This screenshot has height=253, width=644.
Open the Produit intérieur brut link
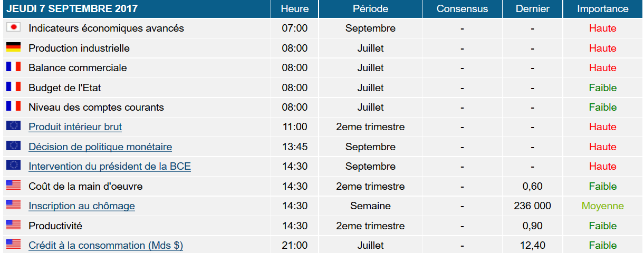pos(75,127)
